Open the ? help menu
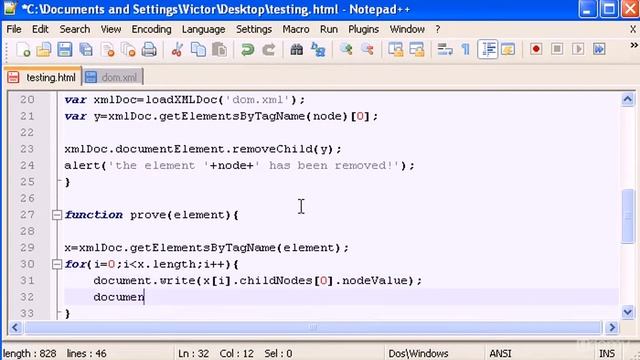Viewport: 640px width, 360px height. tap(438, 29)
